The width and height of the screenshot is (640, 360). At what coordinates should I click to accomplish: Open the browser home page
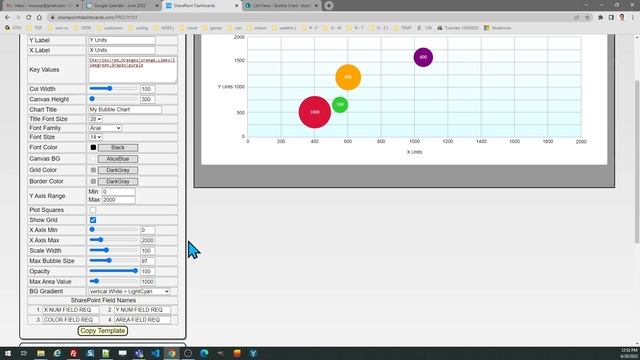coord(39,18)
